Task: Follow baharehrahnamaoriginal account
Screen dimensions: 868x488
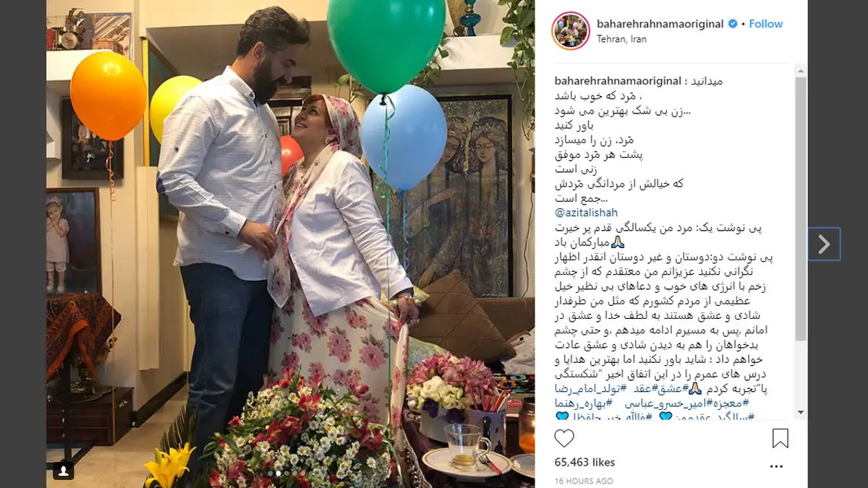Action: (766, 24)
